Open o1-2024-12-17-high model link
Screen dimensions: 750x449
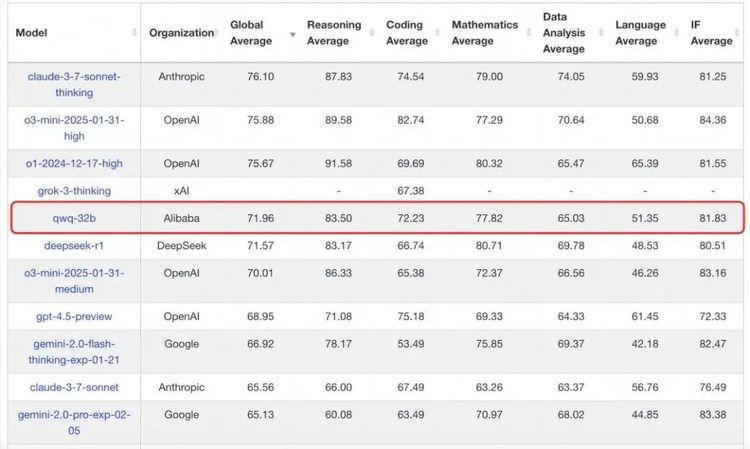tap(74, 164)
